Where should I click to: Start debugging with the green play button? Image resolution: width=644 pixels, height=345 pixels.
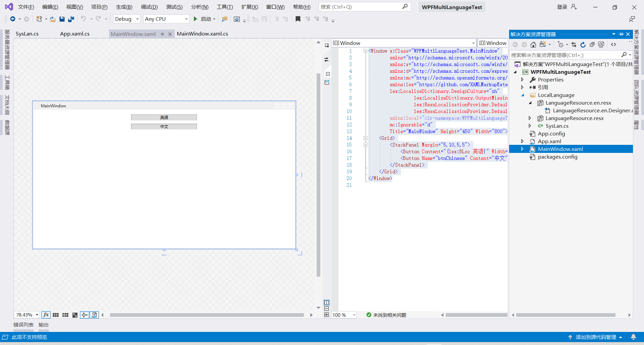click(195, 19)
